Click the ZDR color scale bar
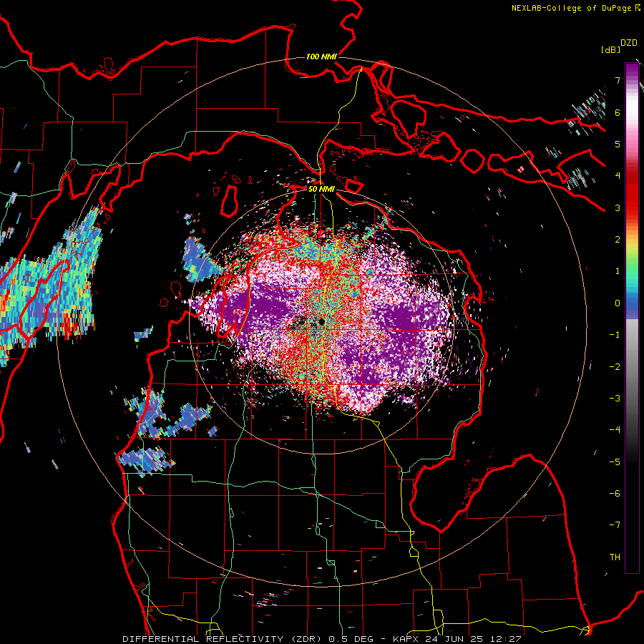Viewport: 644px width, 644px height. pyautogui.click(x=632, y=318)
